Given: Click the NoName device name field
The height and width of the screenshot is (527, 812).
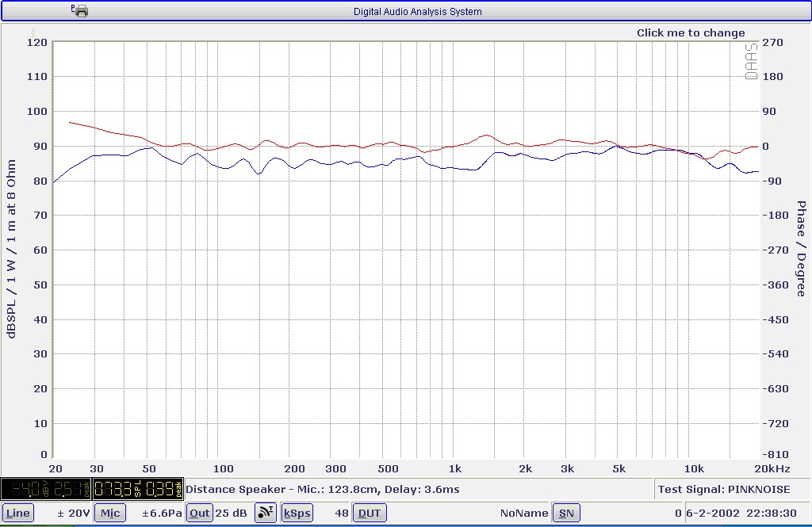Looking at the screenshot, I should [525, 513].
